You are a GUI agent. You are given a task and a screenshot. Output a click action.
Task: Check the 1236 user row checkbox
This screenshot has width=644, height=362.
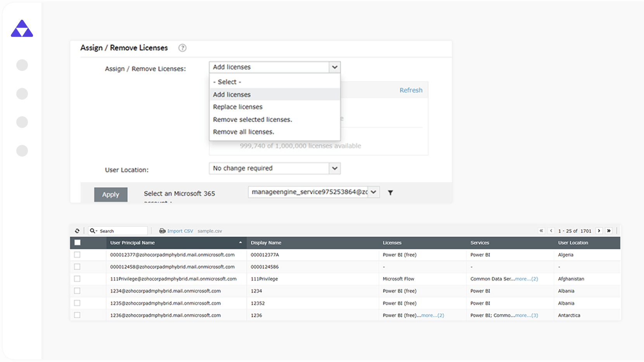pyautogui.click(x=77, y=315)
